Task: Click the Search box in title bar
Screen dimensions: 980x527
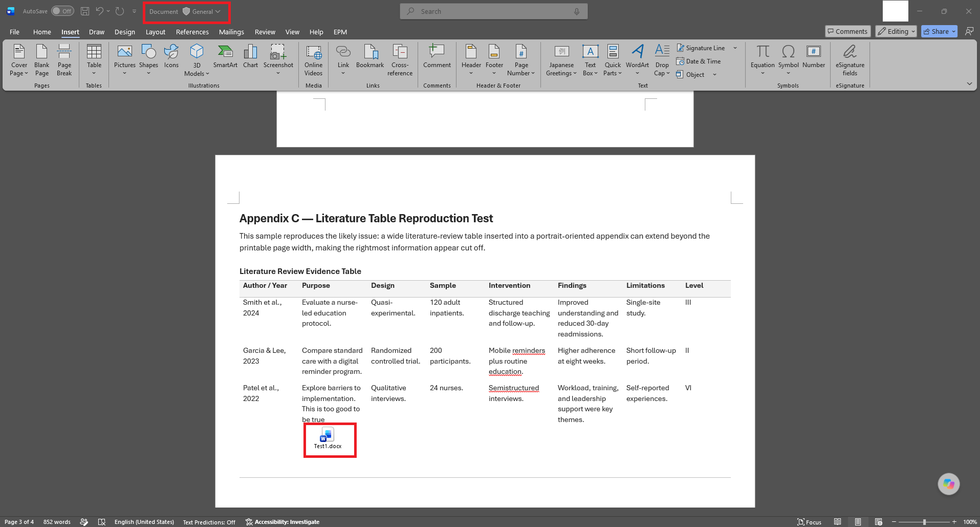Action: 493,11
